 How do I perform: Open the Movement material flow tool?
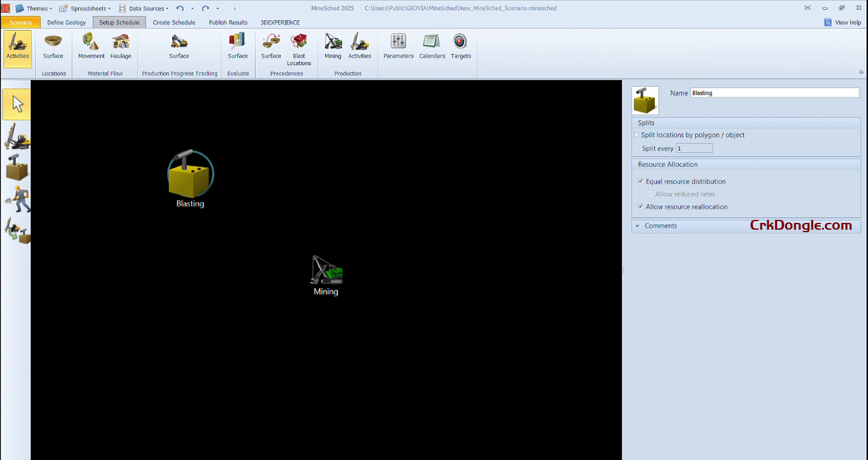91,46
